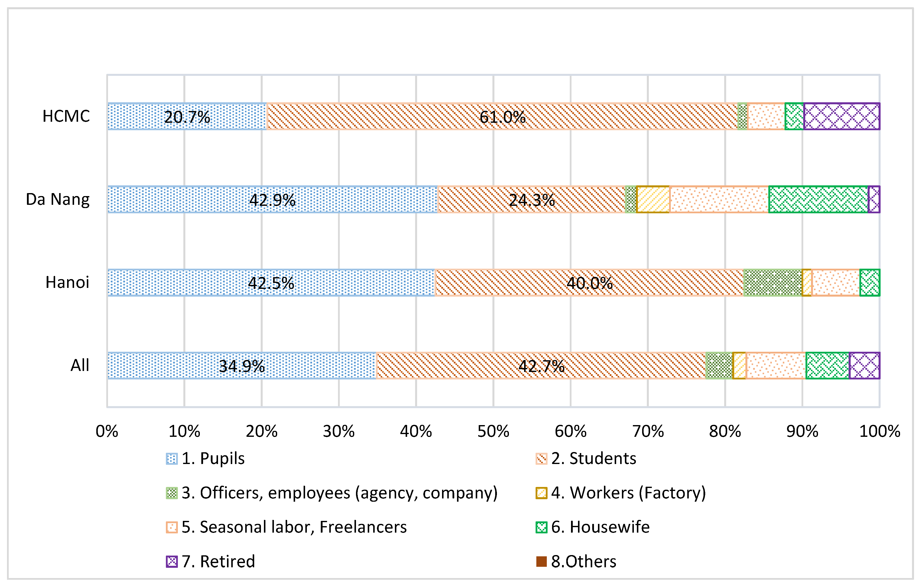The height and width of the screenshot is (588, 921).
Task: Select the Retired legend swatch
Action: pyautogui.click(x=172, y=562)
